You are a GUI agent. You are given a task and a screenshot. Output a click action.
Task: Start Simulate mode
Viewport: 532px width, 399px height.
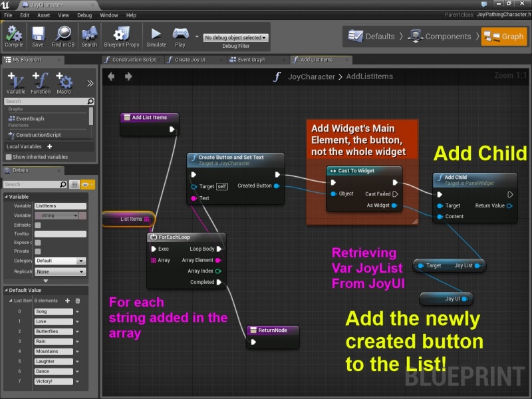click(x=156, y=37)
